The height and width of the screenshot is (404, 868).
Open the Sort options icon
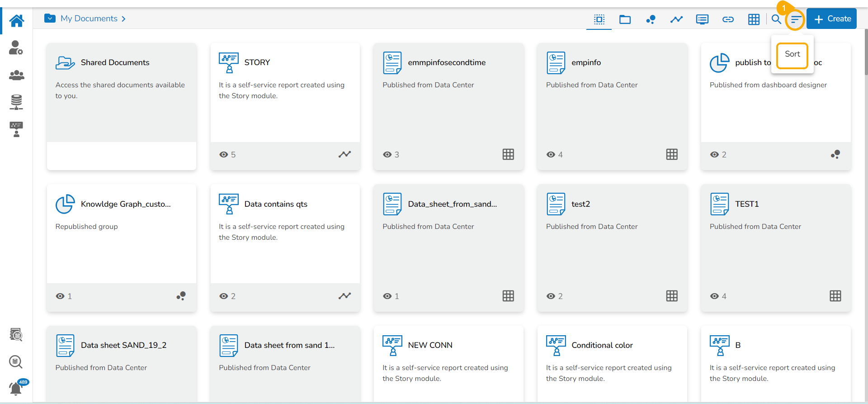point(796,19)
